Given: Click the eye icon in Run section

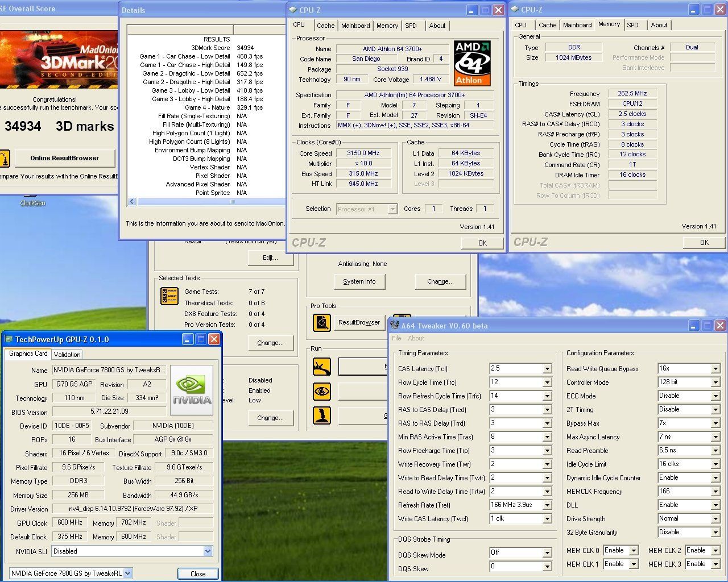Looking at the screenshot, I should pyautogui.click(x=322, y=391).
